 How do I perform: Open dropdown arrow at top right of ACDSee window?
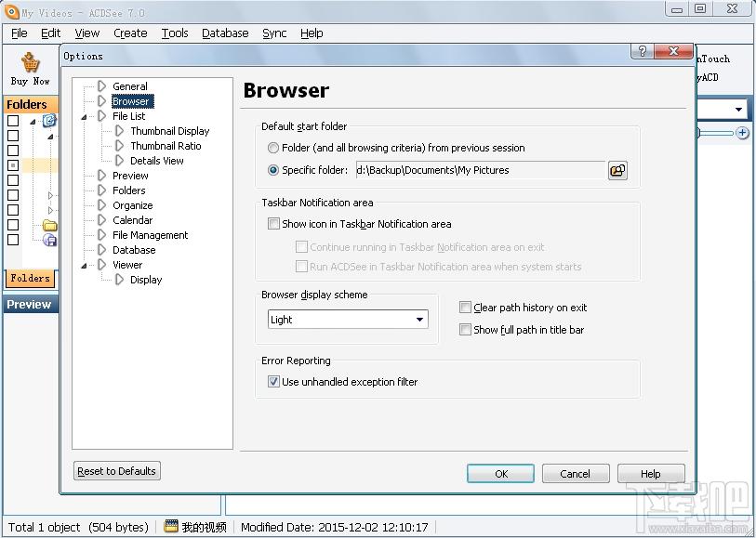point(738,110)
